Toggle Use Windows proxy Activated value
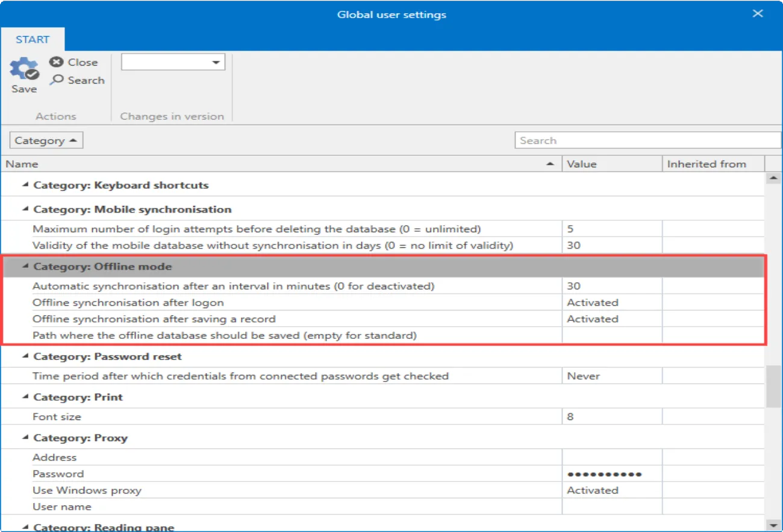 [x=612, y=490]
